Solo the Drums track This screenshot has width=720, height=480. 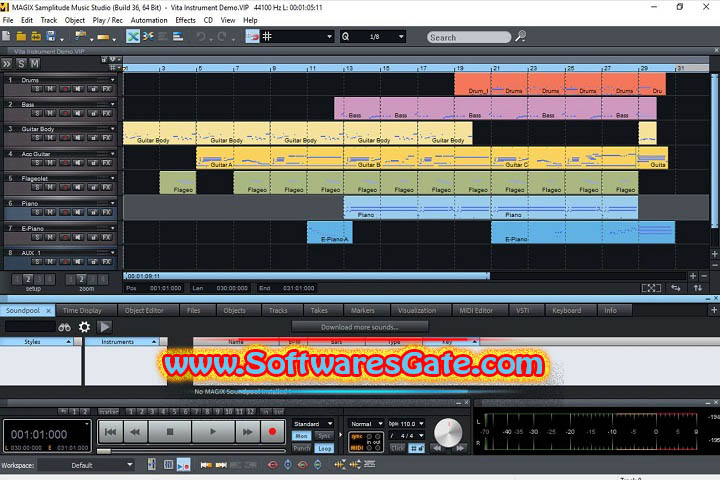tap(37, 89)
